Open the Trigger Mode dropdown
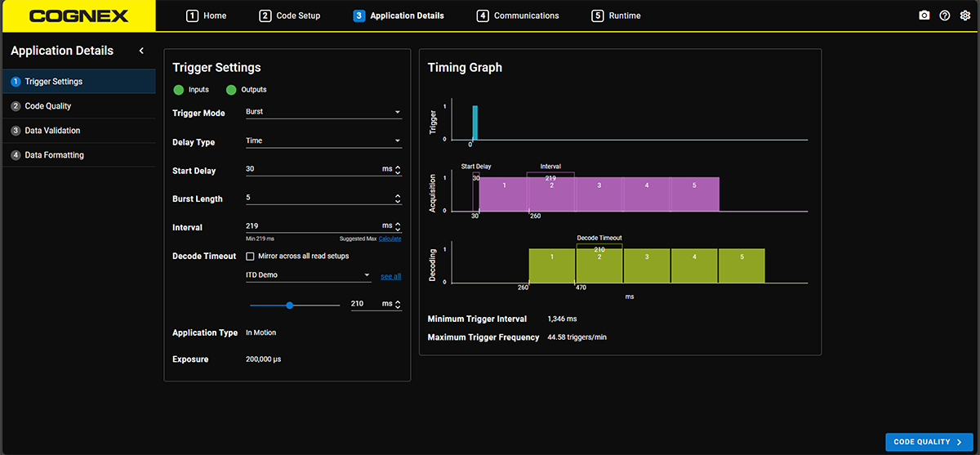The width and height of the screenshot is (980, 455). 323,112
